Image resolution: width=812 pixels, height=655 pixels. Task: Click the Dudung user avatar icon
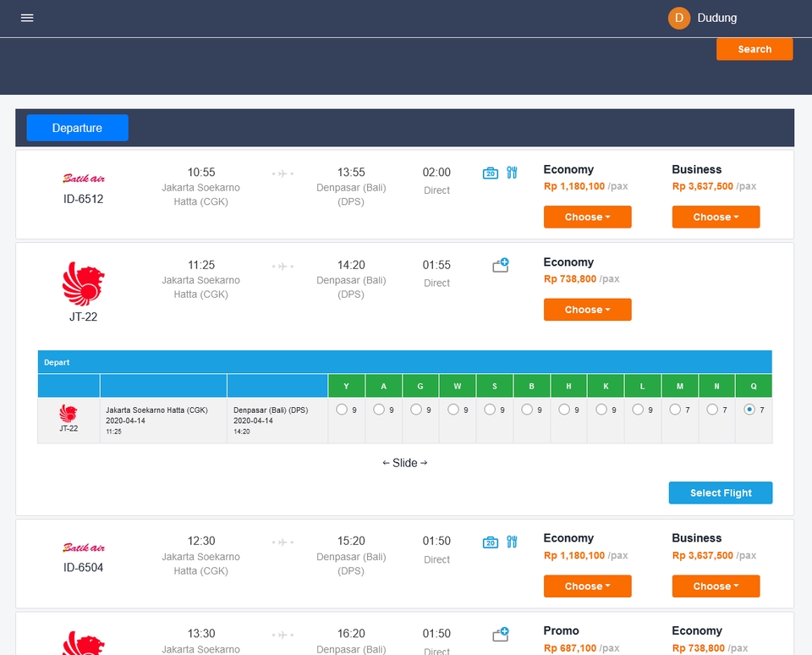[679, 18]
